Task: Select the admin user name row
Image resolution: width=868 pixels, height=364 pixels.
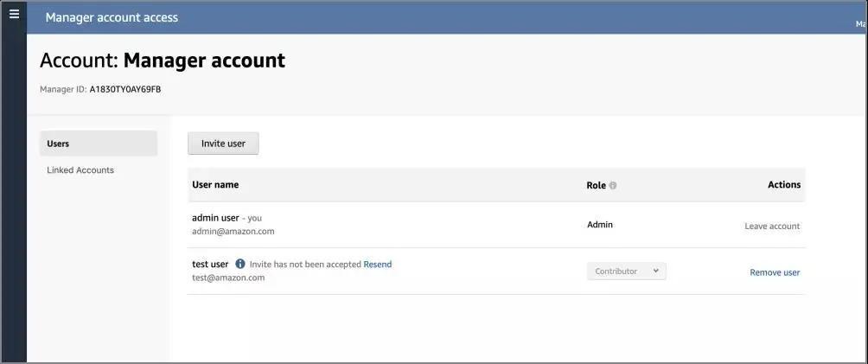Action: [x=496, y=225]
